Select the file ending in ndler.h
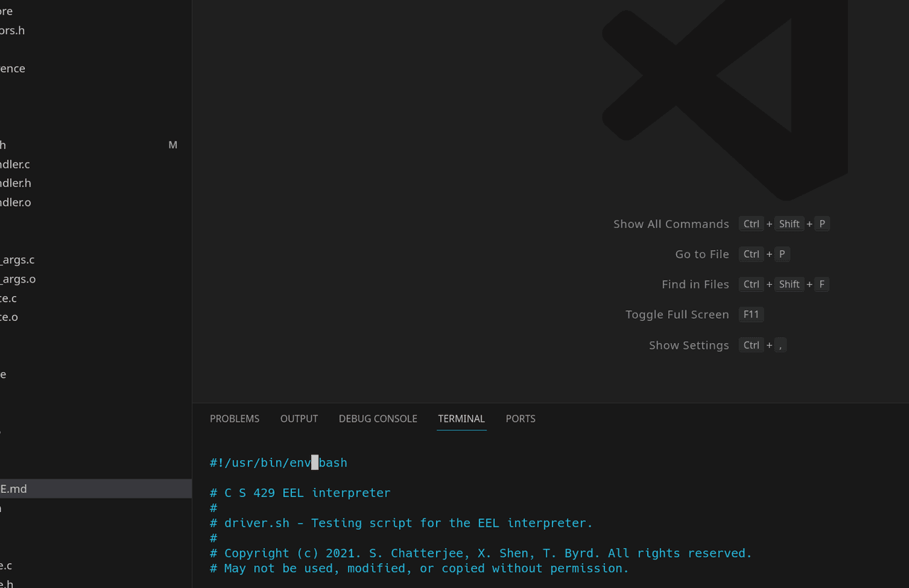Image resolution: width=909 pixels, height=588 pixels. (15, 183)
